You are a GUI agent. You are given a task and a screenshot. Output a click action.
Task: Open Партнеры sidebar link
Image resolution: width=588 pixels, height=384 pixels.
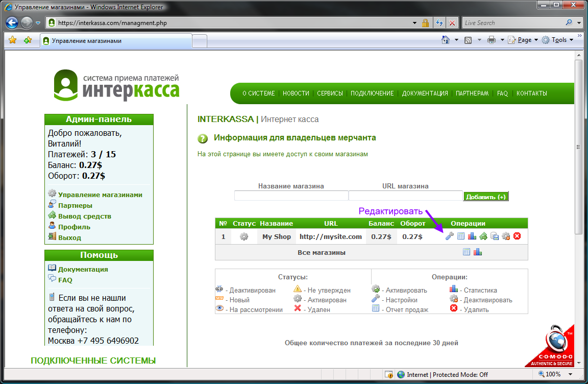[x=75, y=205]
